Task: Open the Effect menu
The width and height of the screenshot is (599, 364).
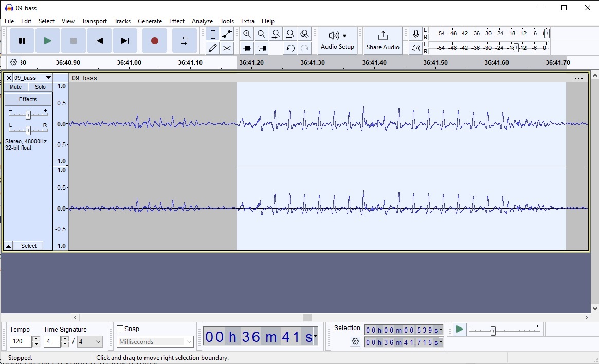Action: pyautogui.click(x=176, y=21)
